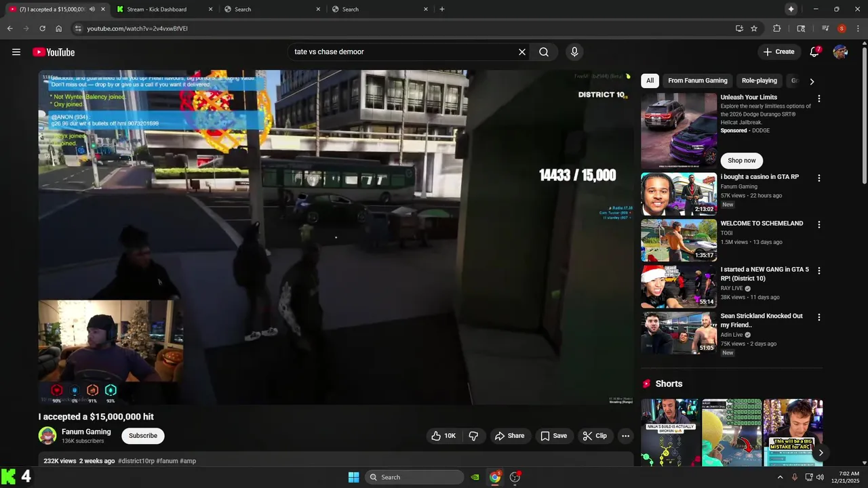Click the Share button

[509, 436]
